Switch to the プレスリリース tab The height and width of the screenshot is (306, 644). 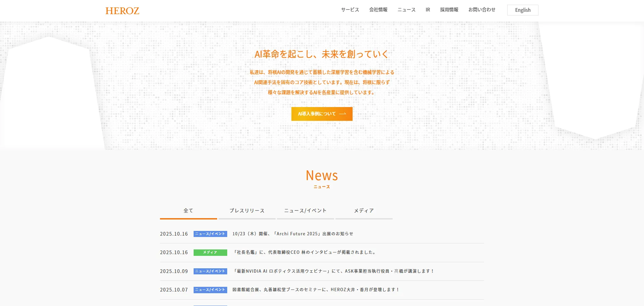point(247,211)
